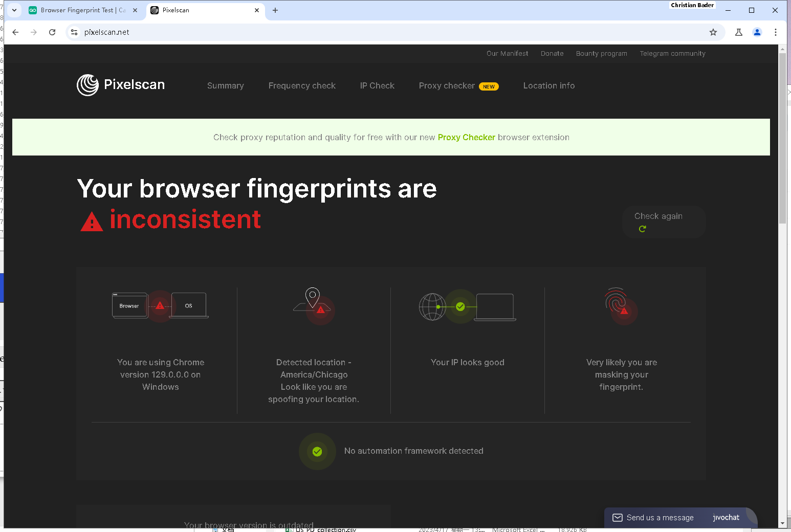Open the Donate link
This screenshot has width=791, height=532.
[552, 54]
